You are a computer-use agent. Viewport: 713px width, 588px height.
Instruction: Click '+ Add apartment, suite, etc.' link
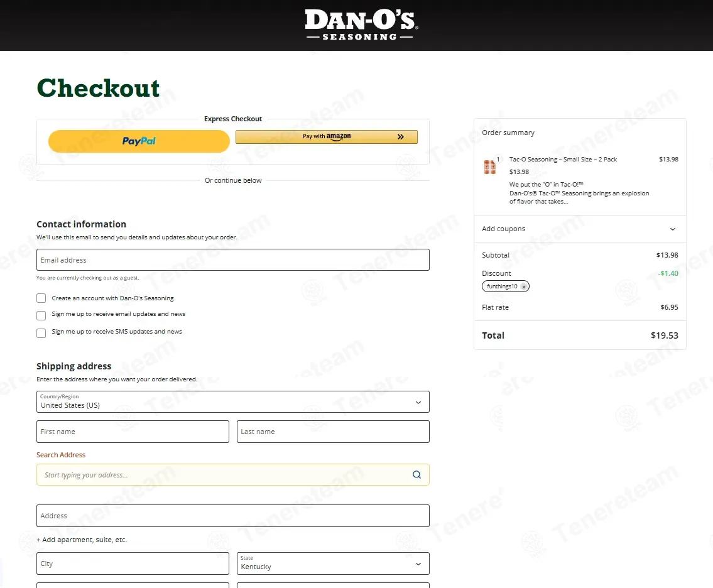(82, 540)
